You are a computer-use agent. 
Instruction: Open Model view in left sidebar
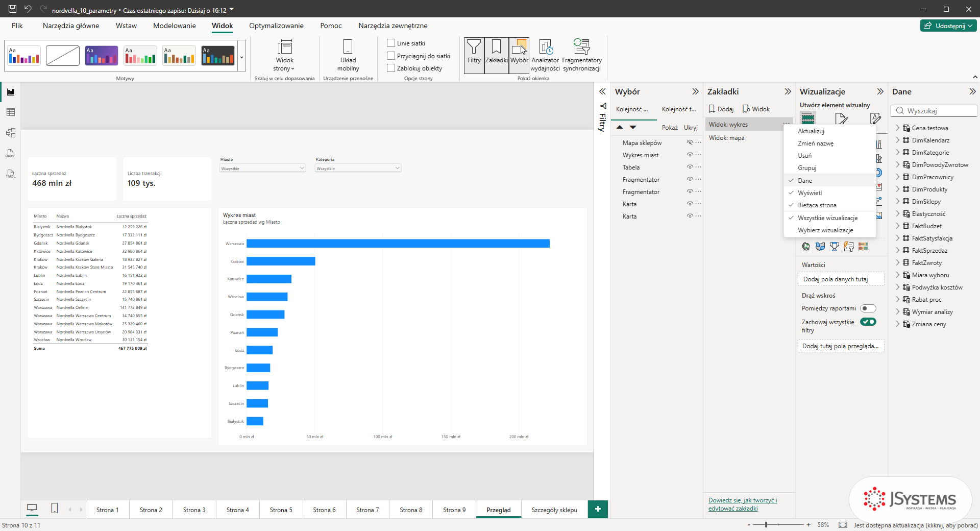[11, 133]
